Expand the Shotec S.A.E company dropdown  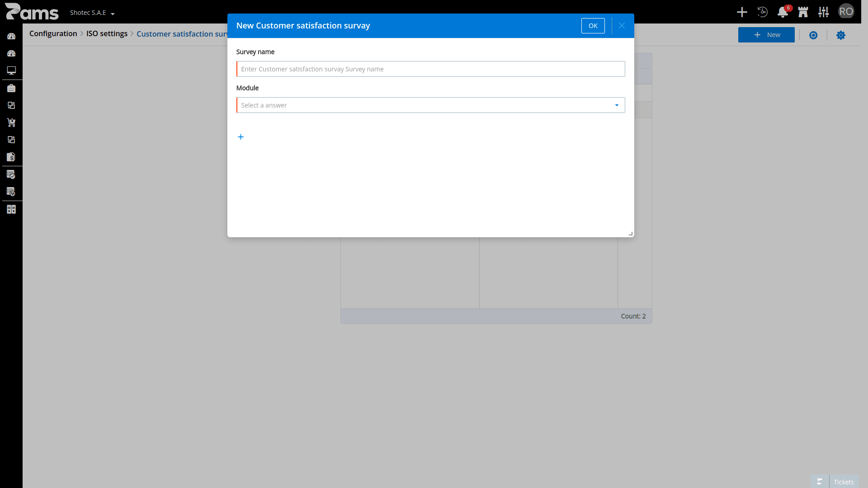coord(92,13)
